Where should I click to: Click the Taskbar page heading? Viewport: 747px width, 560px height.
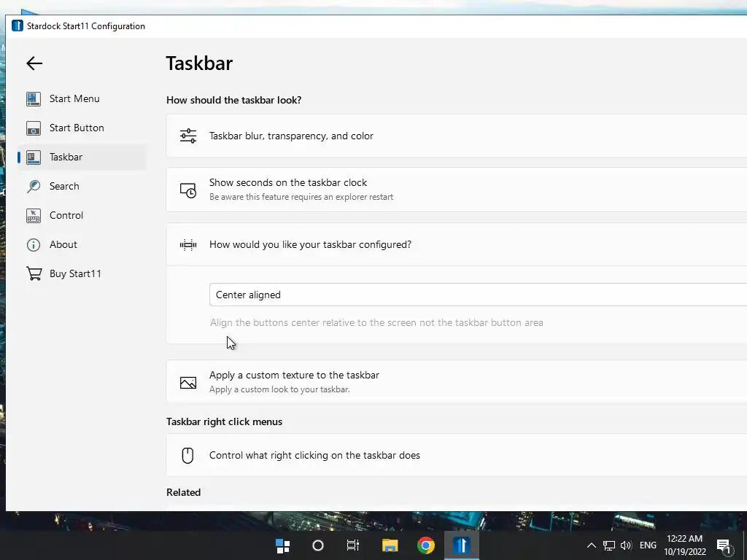click(x=199, y=63)
